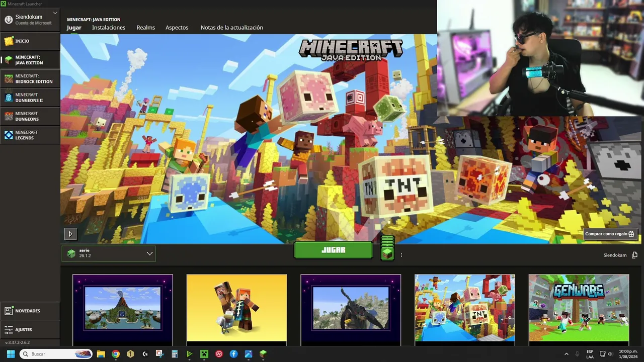Image resolution: width=644 pixels, height=362 pixels.
Task: Open Minecraft Legends in the sidebar
Action: coord(30,135)
